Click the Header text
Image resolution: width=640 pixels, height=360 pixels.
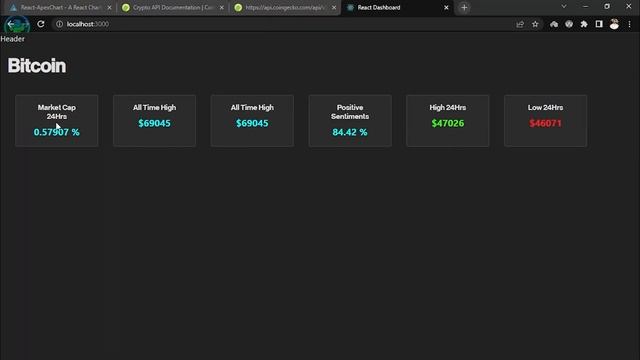13,39
